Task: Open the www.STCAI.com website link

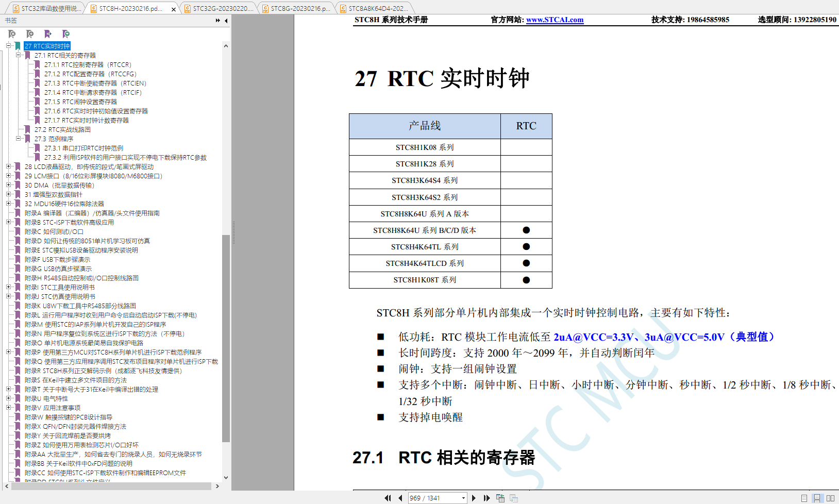Action: [555, 20]
